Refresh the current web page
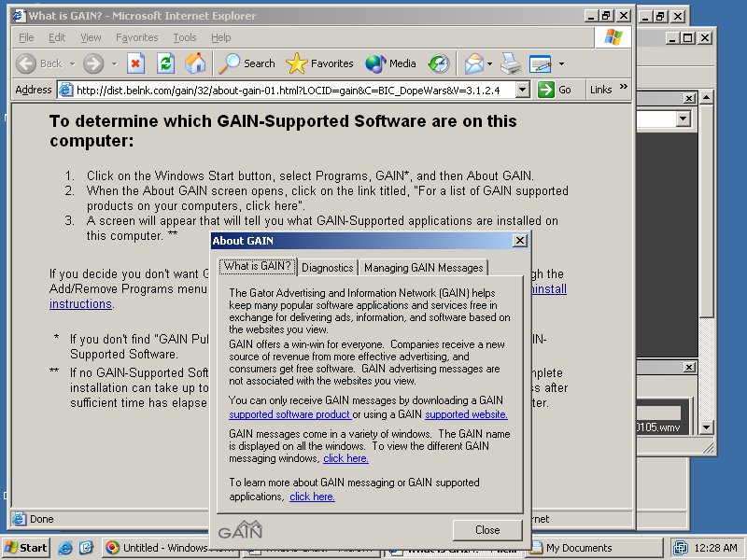This screenshot has width=747, height=560. pyautogui.click(x=165, y=63)
